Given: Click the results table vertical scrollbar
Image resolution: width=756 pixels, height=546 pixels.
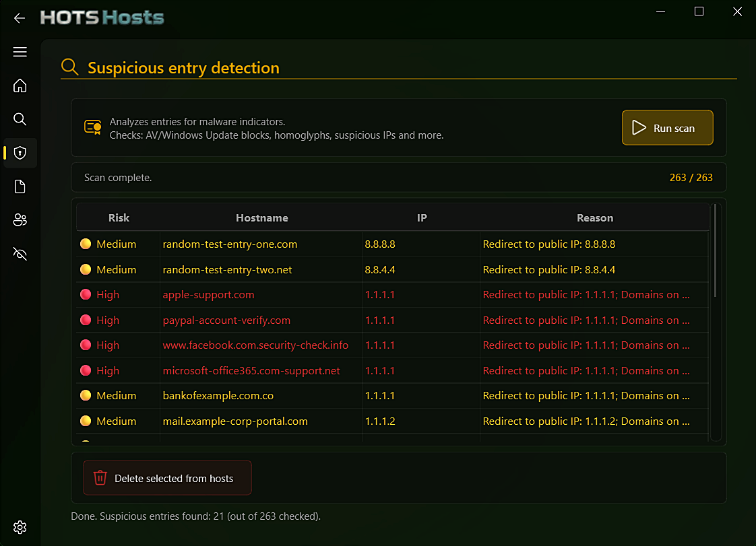Looking at the screenshot, I should point(715,250).
